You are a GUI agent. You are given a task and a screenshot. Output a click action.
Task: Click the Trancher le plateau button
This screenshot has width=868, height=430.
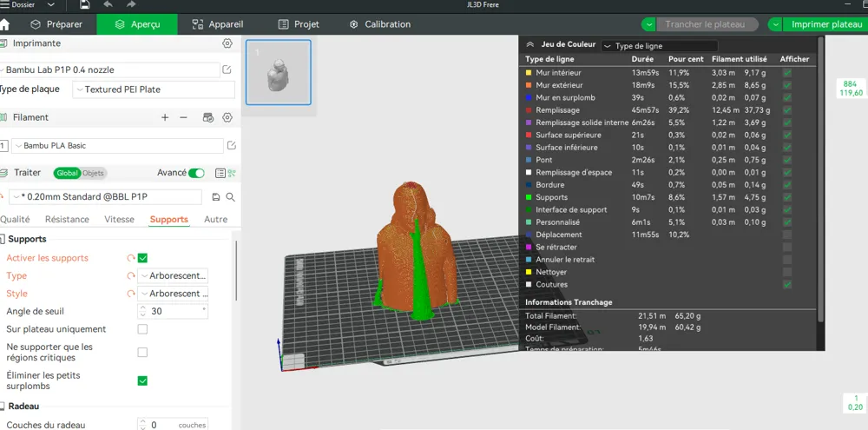point(708,24)
